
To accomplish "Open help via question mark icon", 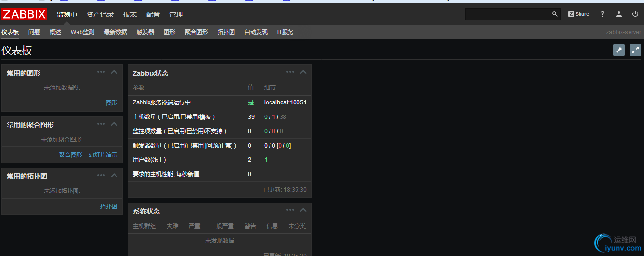I will point(602,14).
